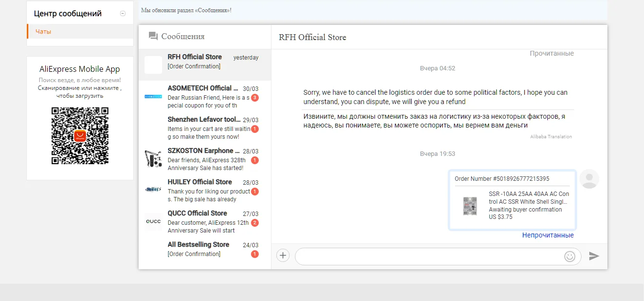Click Shenzhen Lefavor unread badge

pyautogui.click(x=255, y=129)
